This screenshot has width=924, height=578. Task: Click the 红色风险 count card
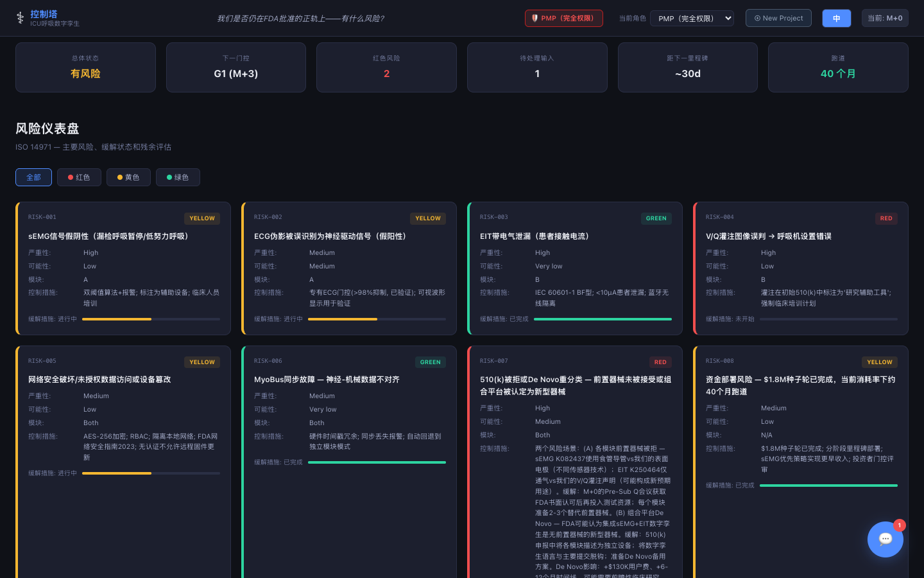[386, 67]
